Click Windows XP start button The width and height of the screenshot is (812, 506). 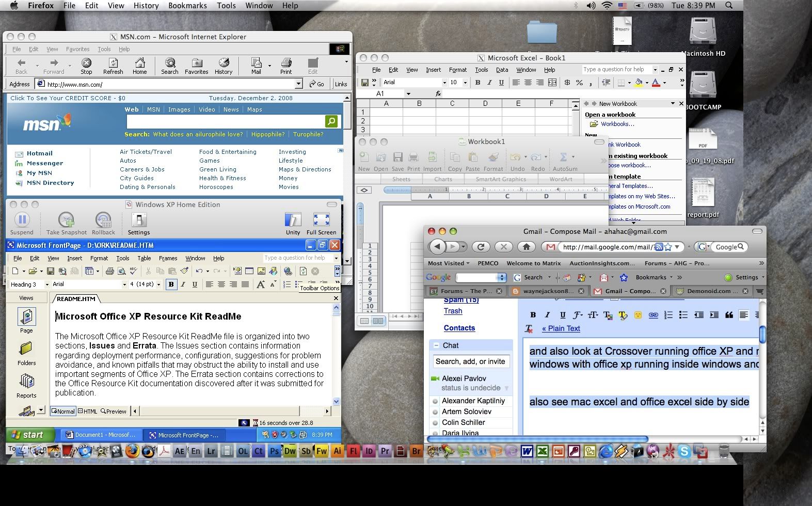[x=30, y=435]
